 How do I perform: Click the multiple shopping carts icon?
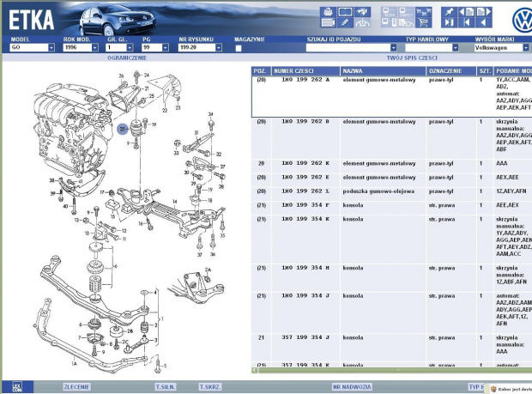(x=423, y=13)
